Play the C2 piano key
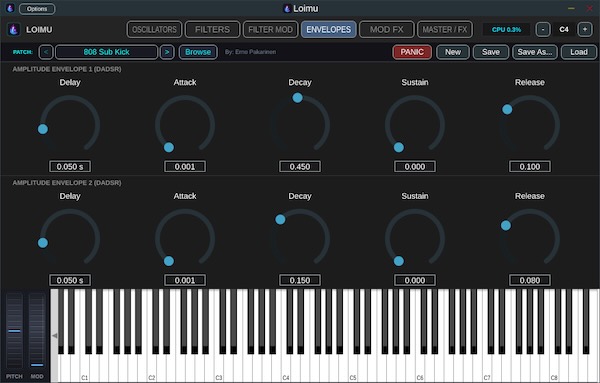Viewport: 600px width, 383px height. 152,367
